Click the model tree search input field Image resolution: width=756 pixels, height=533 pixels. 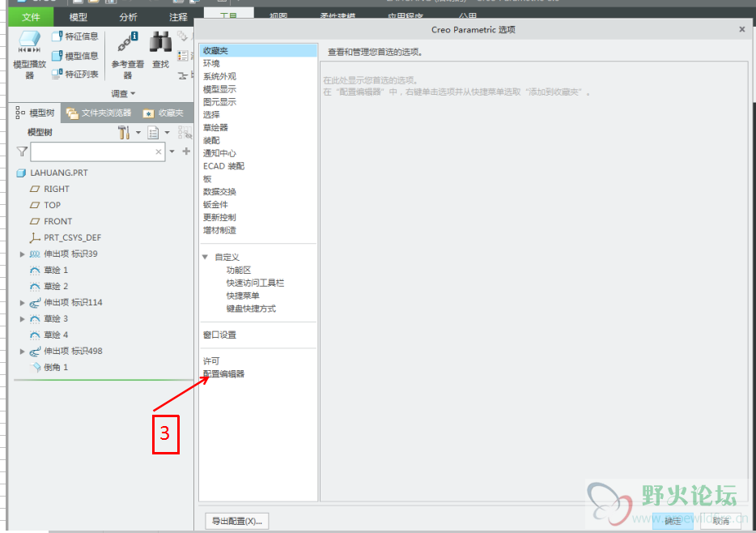[x=98, y=151]
